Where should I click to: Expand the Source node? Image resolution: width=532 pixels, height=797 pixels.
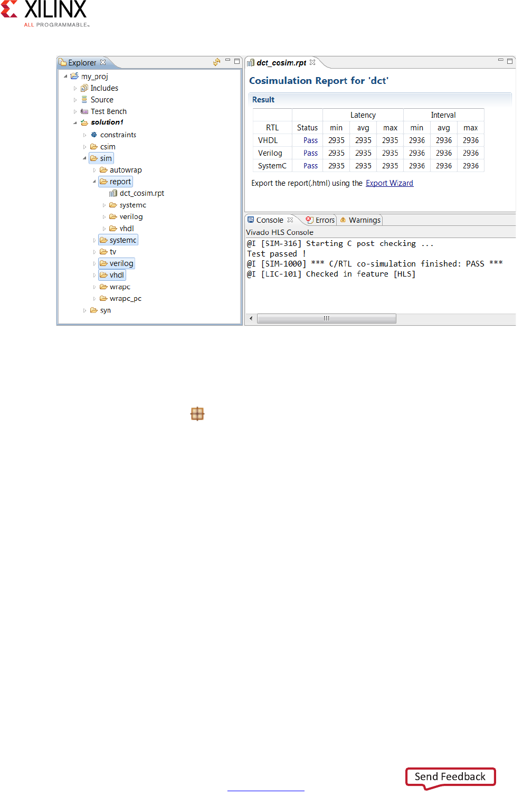[75, 100]
